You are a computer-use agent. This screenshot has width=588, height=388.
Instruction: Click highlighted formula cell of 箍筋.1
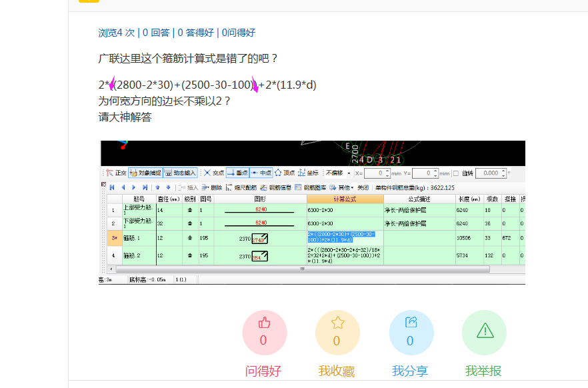(345, 237)
